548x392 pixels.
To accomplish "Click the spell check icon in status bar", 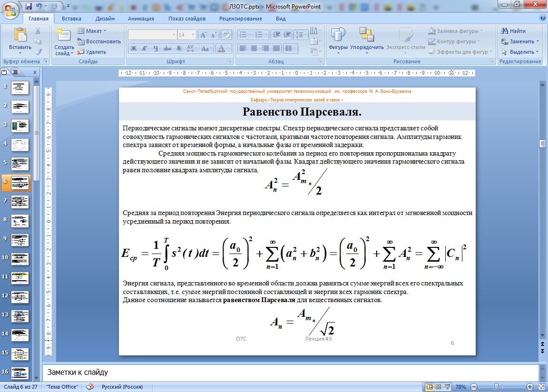I will click(90, 387).
